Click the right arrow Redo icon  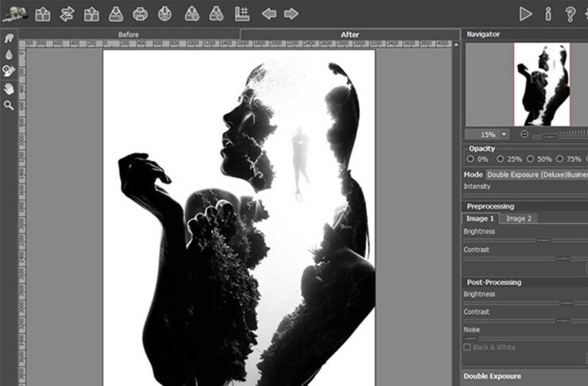291,14
